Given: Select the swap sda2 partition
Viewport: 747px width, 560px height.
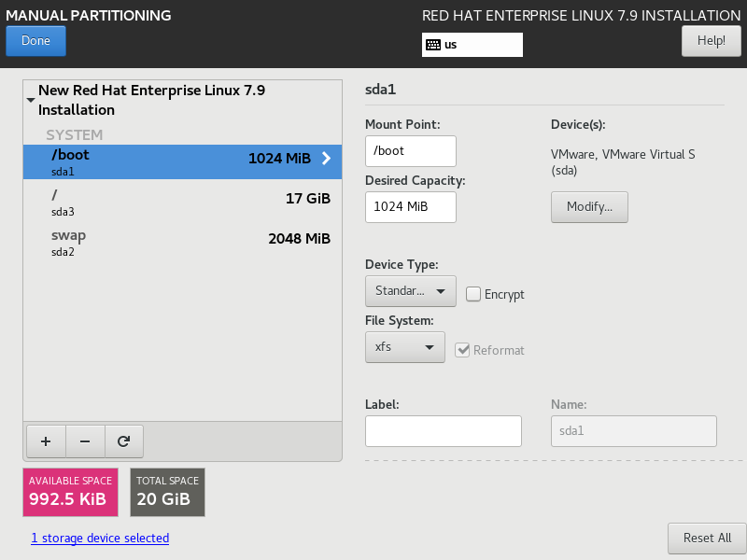Looking at the screenshot, I should click(x=182, y=243).
